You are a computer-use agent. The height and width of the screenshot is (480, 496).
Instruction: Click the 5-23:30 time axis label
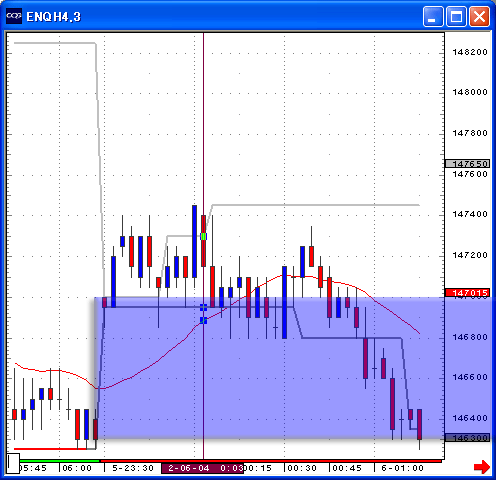point(133,468)
